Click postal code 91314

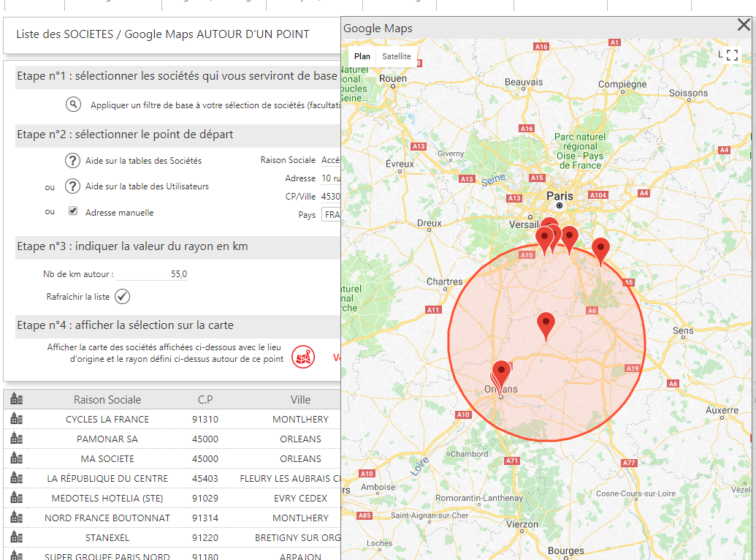[205, 518]
